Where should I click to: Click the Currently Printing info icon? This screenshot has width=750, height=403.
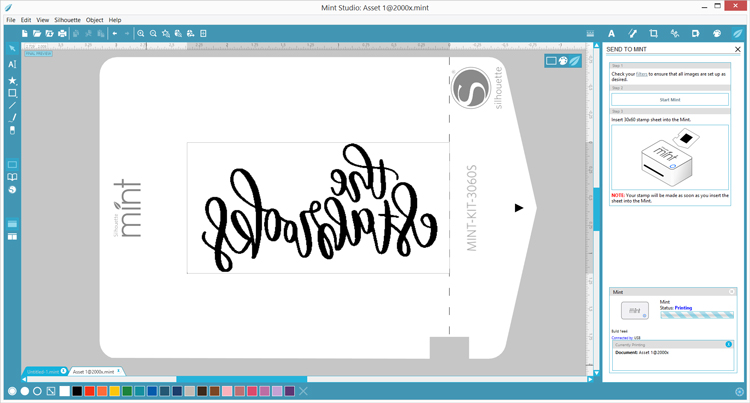728,344
